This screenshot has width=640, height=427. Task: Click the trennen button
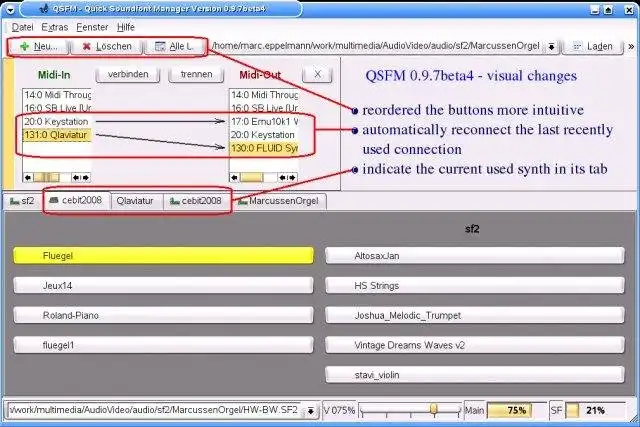click(x=196, y=74)
